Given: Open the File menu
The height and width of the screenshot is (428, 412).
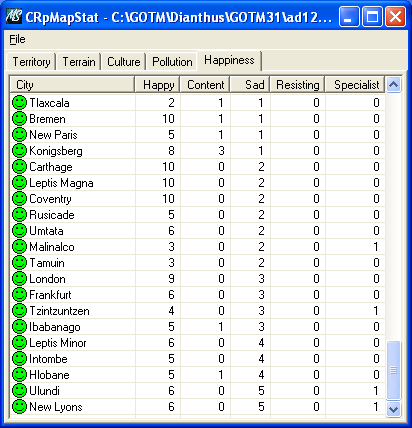Looking at the screenshot, I should [x=17, y=39].
